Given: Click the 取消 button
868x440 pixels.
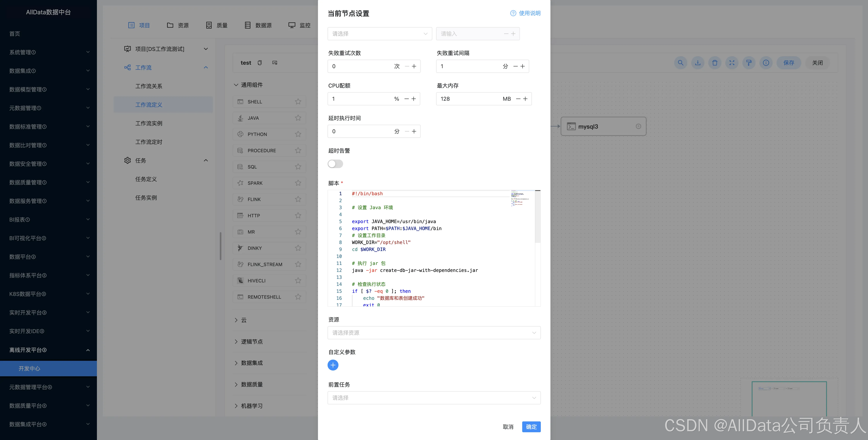Looking at the screenshot, I should pyautogui.click(x=508, y=427).
